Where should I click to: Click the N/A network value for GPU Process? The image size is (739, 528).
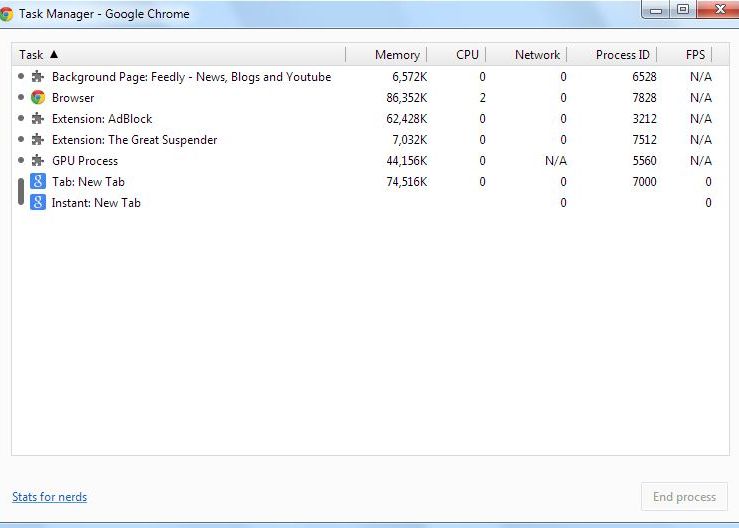[556, 161]
